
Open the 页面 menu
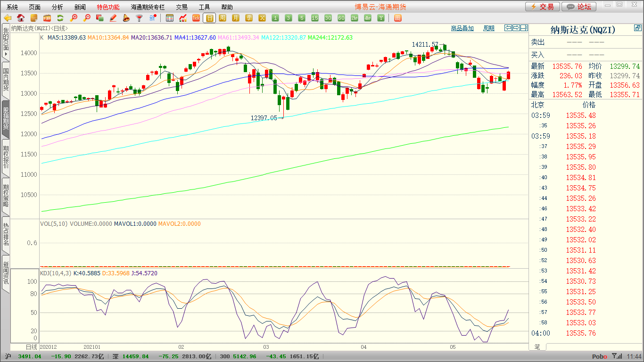coord(35,7)
